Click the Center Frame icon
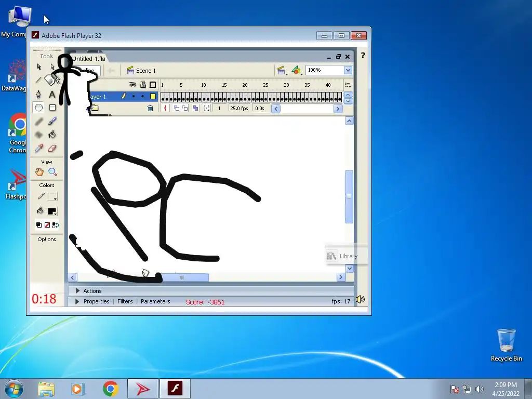The height and width of the screenshot is (399, 532). click(x=165, y=108)
